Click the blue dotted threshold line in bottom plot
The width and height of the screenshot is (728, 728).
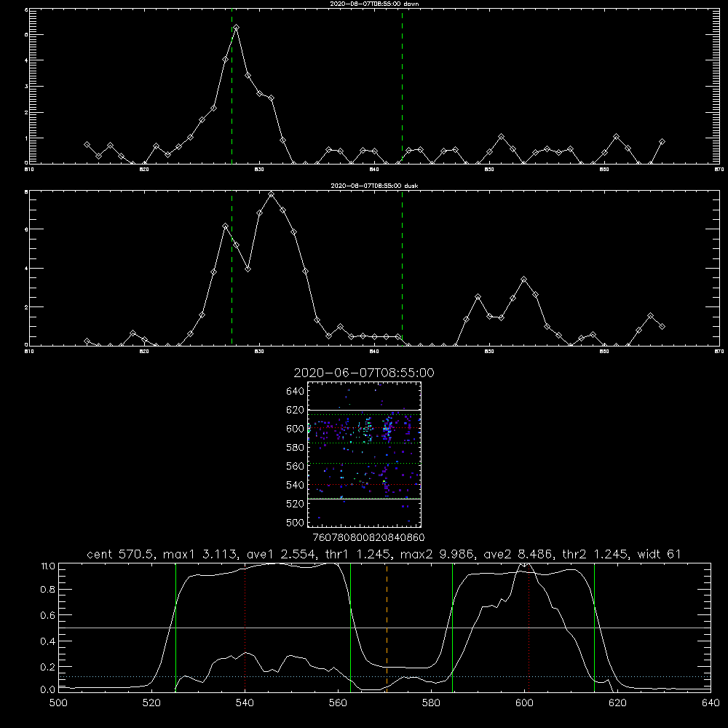pyautogui.click(x=384, y=676)
